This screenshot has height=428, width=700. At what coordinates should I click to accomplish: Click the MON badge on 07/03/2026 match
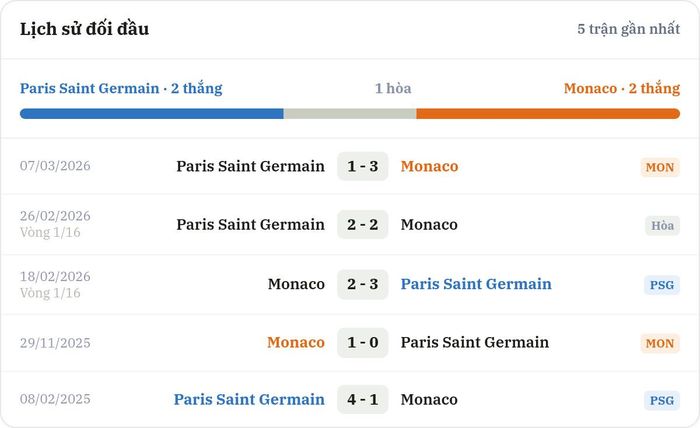click(x=660, y=167)
